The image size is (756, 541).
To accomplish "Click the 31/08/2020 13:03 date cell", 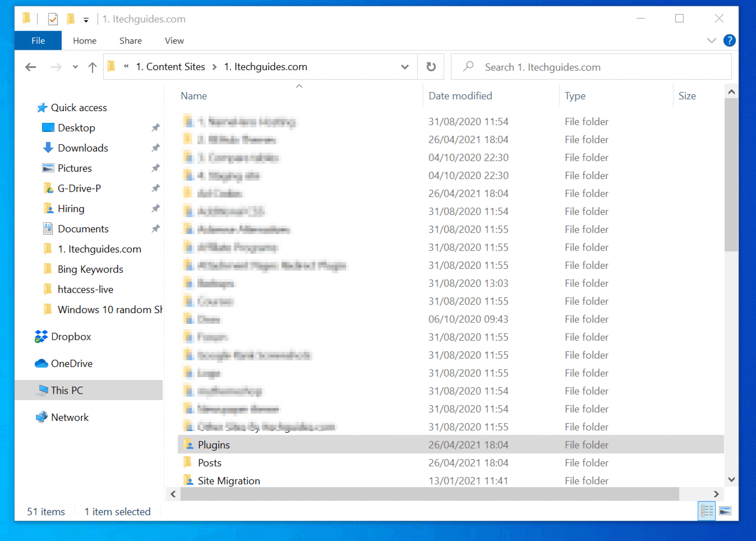I will pyautogui.click(x=468, y=284).
